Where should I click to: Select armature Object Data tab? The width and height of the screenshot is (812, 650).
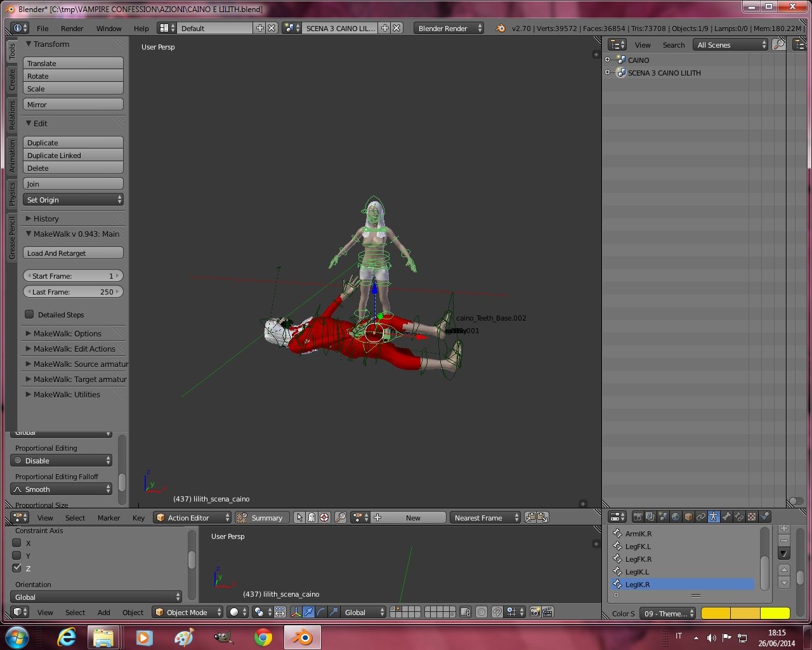click(x=714, y=517)
